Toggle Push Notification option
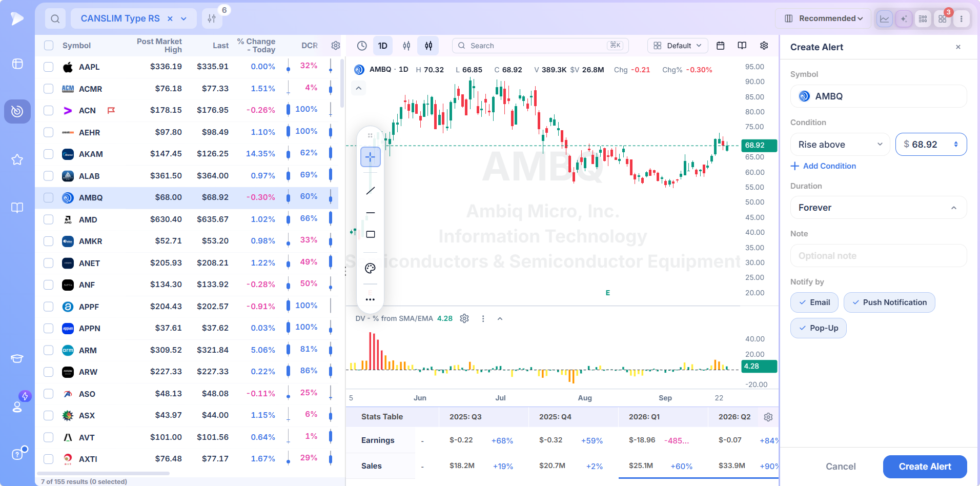Viewport: 980px width, 486px height. 889,302
